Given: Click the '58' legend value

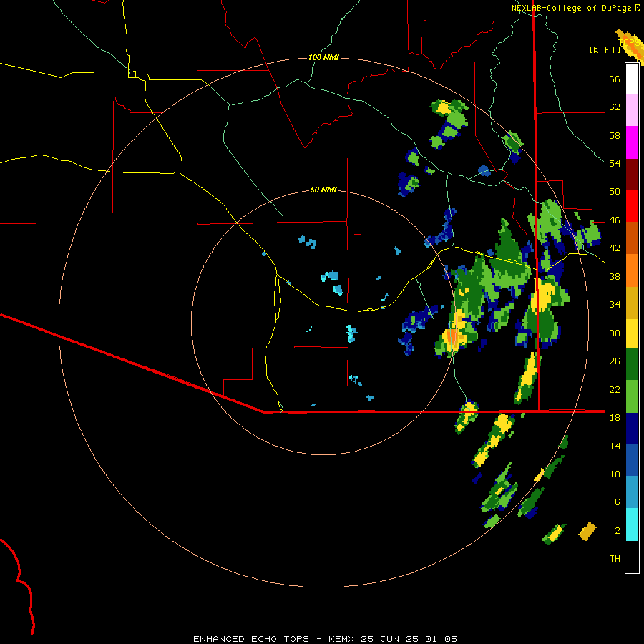Looking at the screenshot, I should (x=615, y=135).
